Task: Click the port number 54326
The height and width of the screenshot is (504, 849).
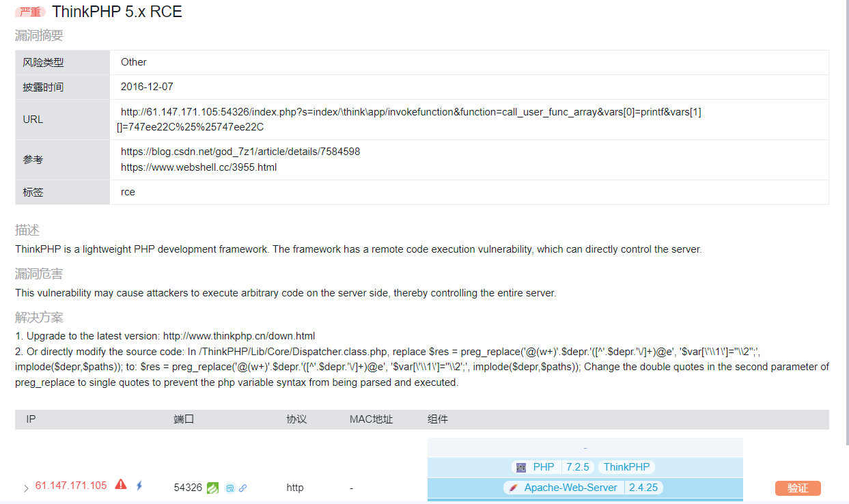Action: tap(188, 488)
